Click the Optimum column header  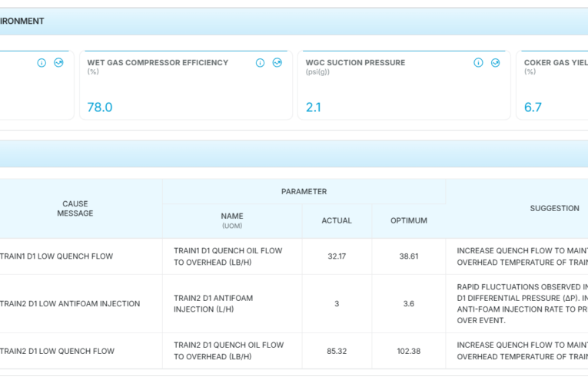tap(409, 221)
